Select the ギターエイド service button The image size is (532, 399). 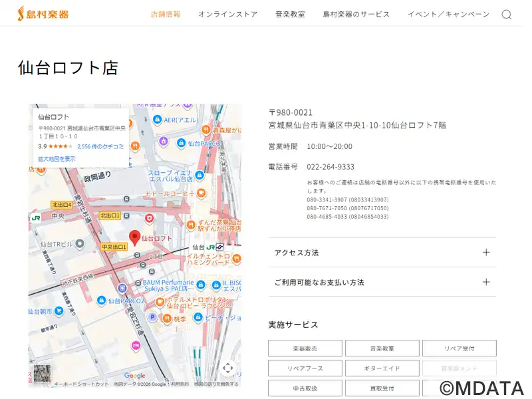[x=382, y=368]
